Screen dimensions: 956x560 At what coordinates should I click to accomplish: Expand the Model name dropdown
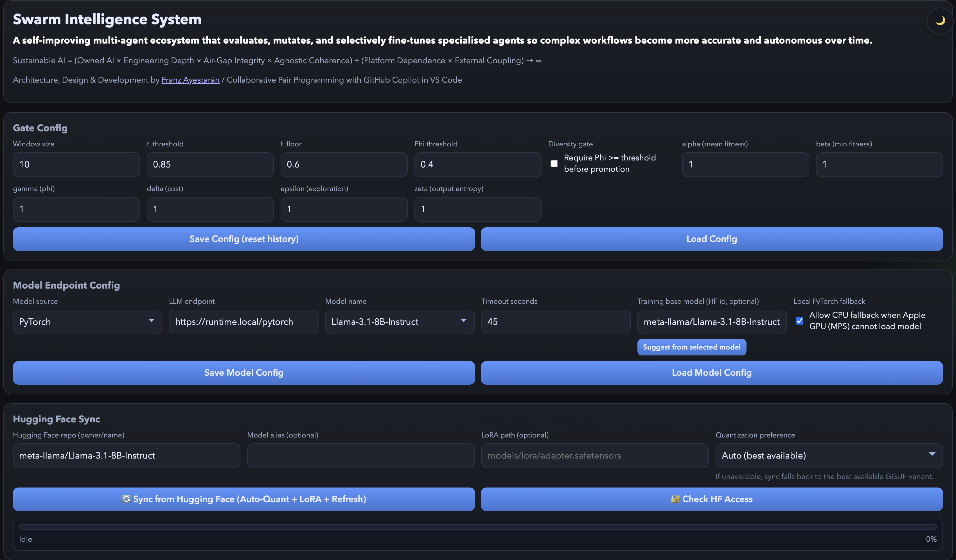pos(400,322)
